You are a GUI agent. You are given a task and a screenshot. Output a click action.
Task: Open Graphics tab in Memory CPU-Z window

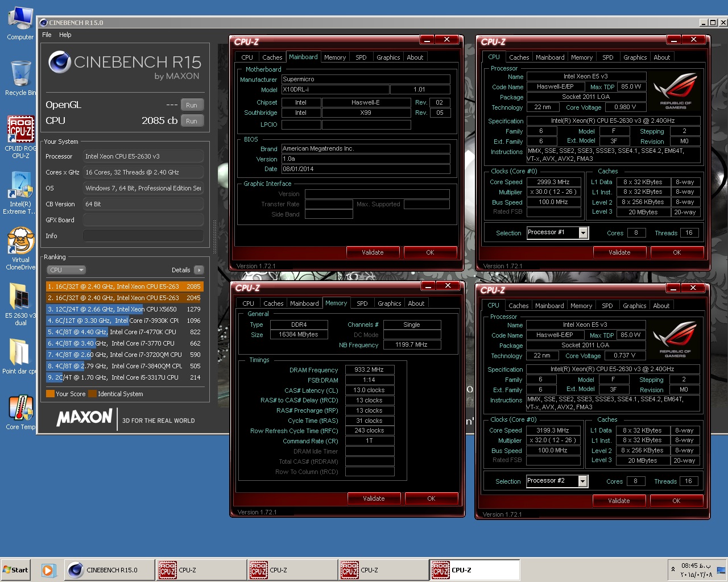pyautogui.click(x=389, y=304)
